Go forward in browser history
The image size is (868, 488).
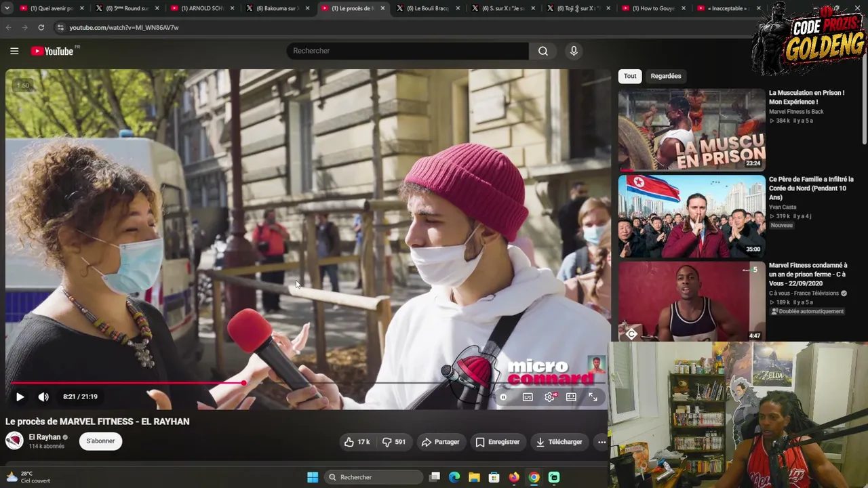click(24, 27)
